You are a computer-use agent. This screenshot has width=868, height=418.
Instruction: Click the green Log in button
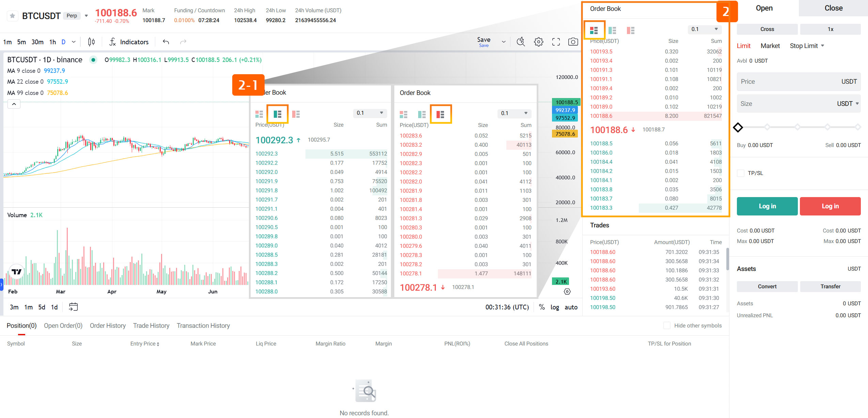pyautogui.click(x=767, y=206)
